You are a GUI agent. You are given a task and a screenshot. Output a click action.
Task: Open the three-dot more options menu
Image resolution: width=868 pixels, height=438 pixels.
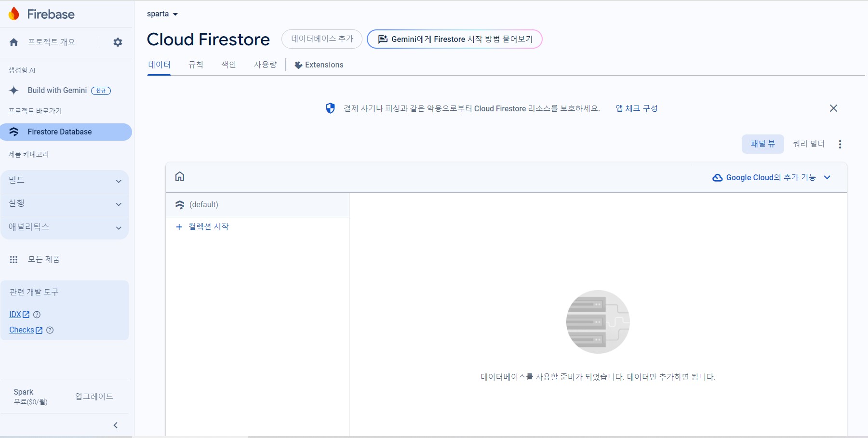[x=840, y=144]
